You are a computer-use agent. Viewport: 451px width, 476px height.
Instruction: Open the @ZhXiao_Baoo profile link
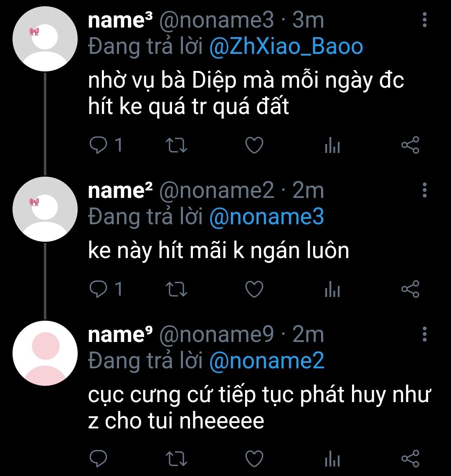tap(286, 47)
